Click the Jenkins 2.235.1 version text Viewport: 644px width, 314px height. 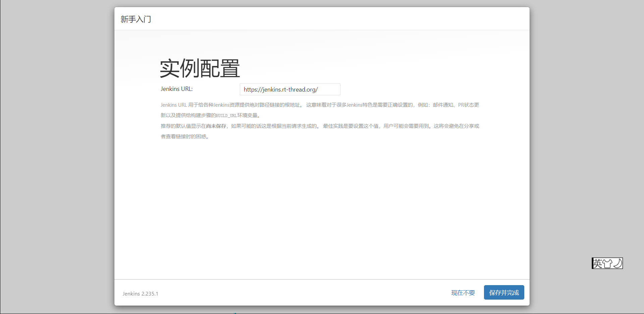pyautogui.click(x=140, y=294)
